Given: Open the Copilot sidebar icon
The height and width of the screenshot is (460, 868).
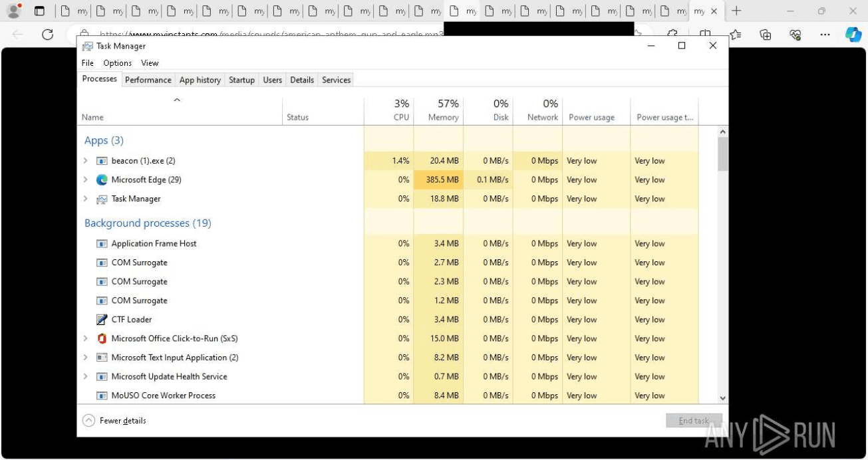Looking at the screenshot, I should 853,35.
